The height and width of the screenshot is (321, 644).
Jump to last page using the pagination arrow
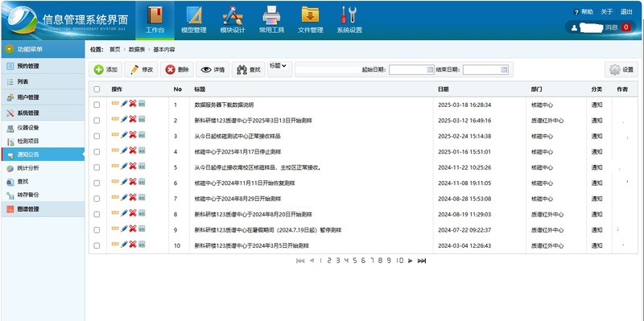421,261
